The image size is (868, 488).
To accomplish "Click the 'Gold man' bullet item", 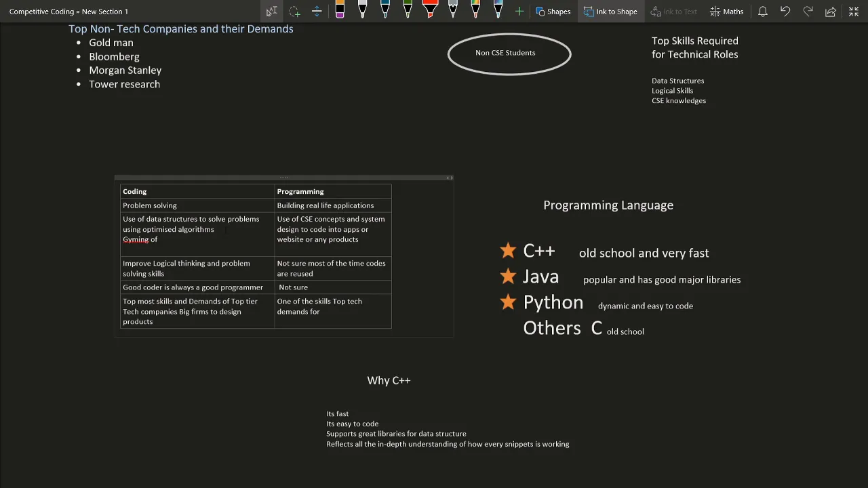I will [x=111, y=43].
